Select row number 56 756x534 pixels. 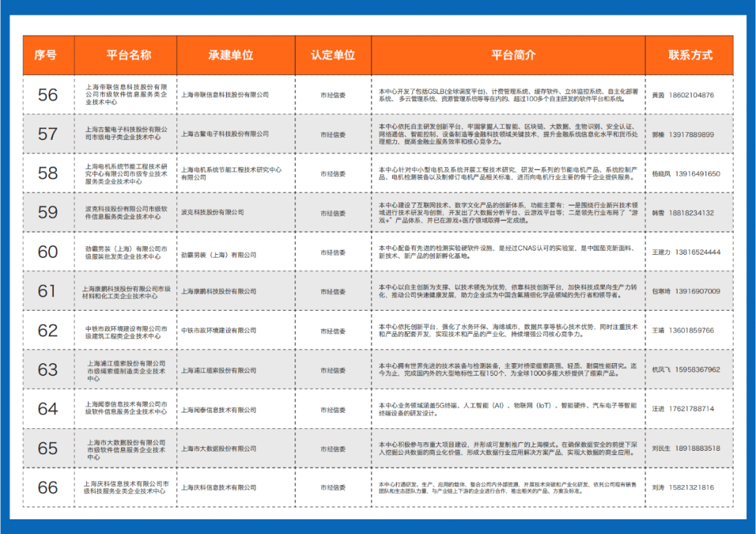click(48, 95)
